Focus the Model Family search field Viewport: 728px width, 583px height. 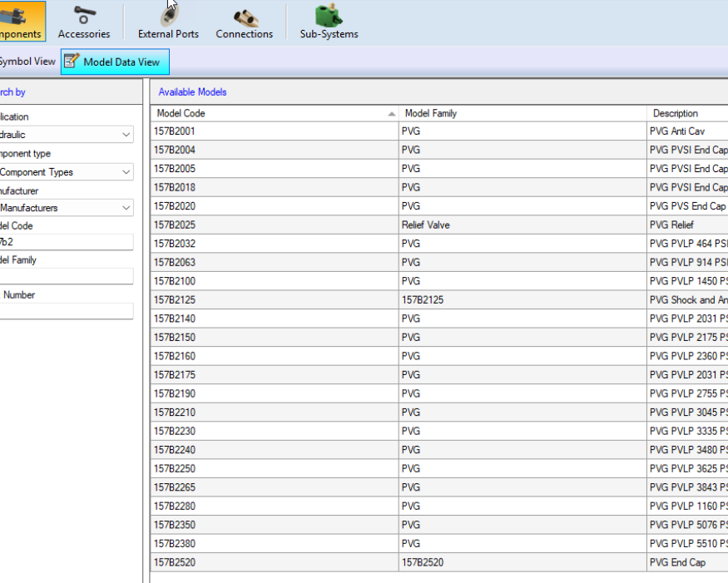coord(67,276)
